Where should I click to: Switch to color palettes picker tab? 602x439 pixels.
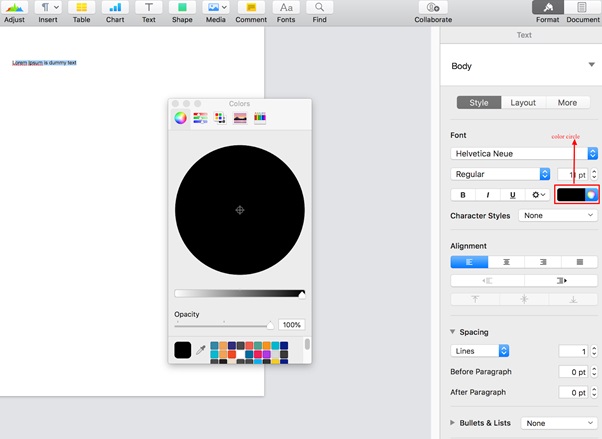tap(220, 118)
